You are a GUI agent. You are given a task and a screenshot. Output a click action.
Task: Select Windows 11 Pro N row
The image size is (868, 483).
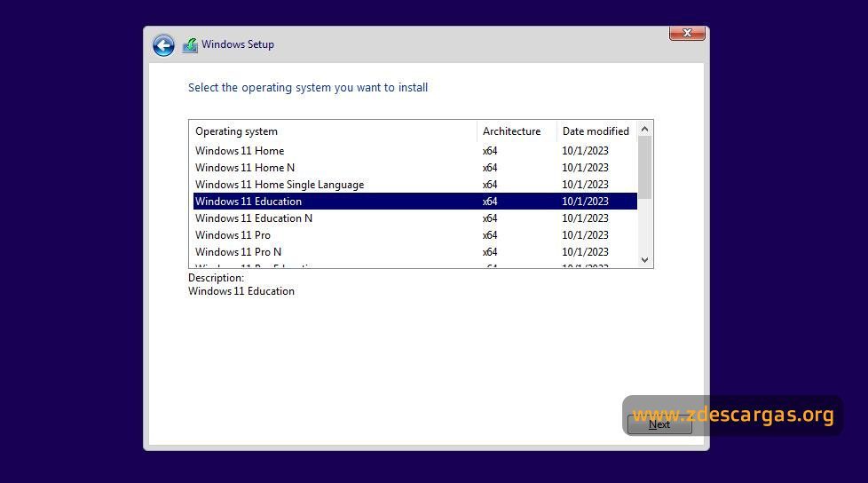pos(415,252)
